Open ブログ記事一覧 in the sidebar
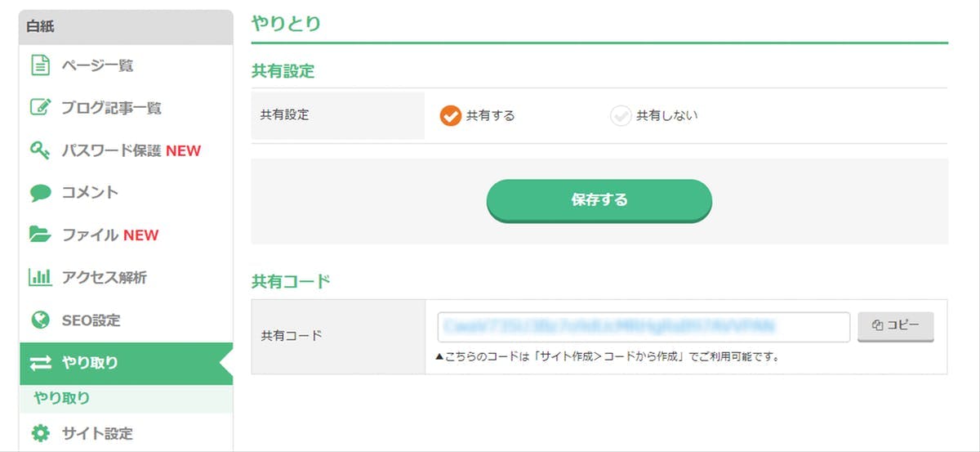Image resolution: width=980 pixels, height=452 pixels. [111, 108]
